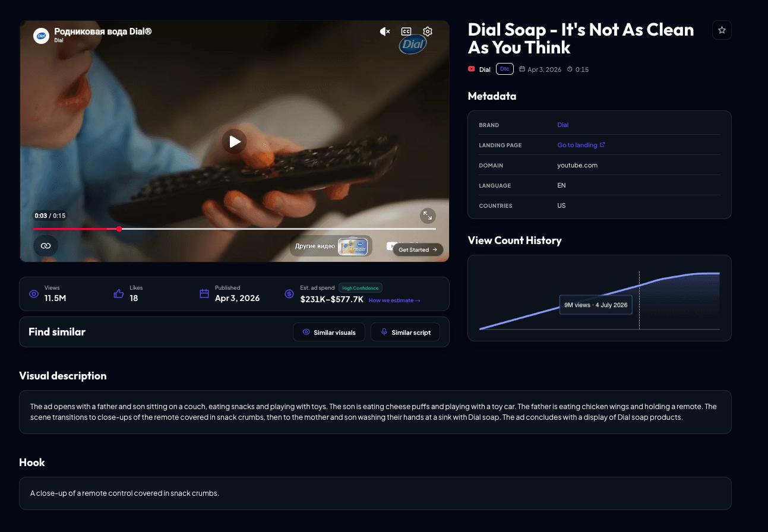Screen dimensions: 768x532
Task: Click the View Count History heading
Action: tap(514, 240)
